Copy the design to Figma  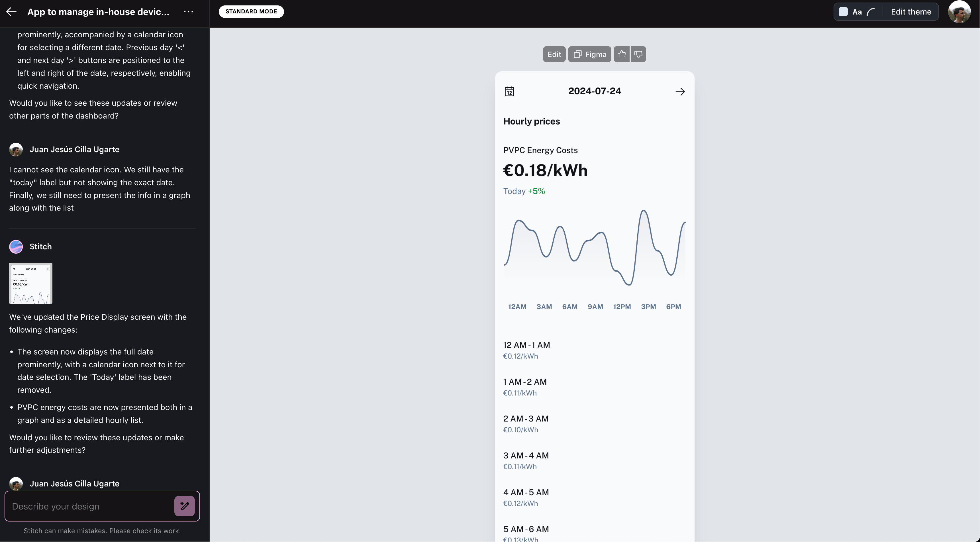pos(590,54)
